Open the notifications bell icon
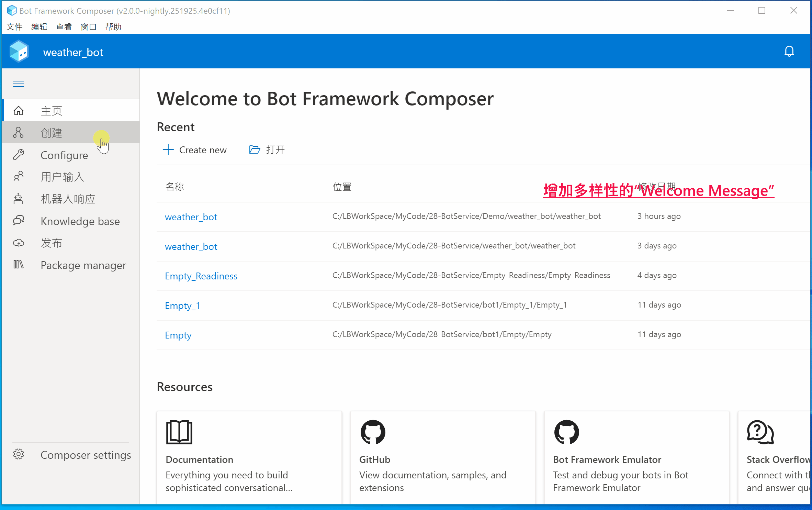Screen dimensions: 812x510 tap(789, 52)
